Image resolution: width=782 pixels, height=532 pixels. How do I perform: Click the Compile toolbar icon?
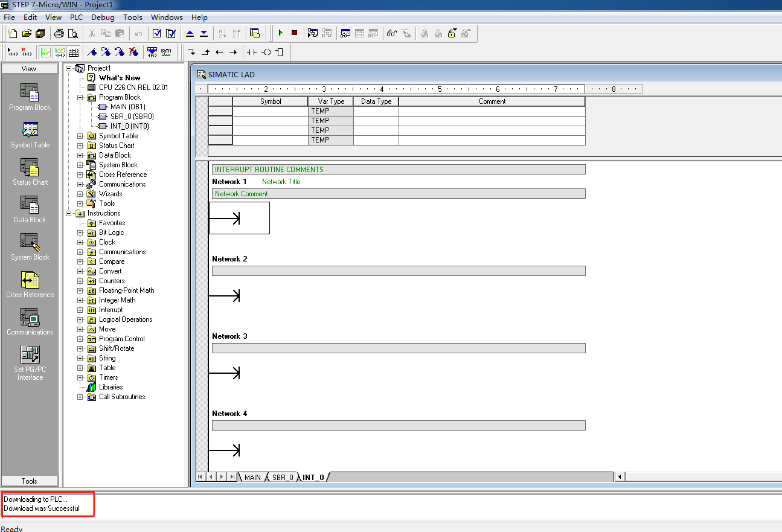coord(157,33)
